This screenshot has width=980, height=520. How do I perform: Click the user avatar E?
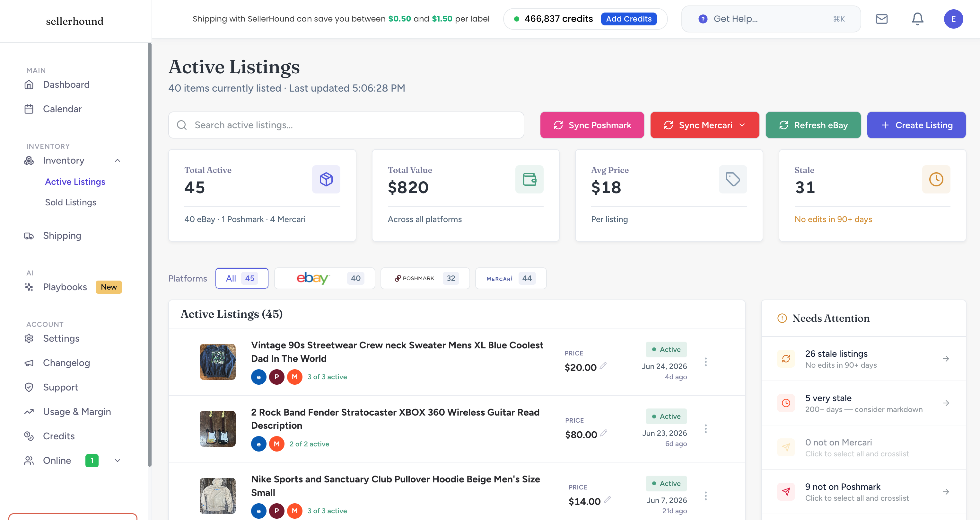(x=953, y=19)
